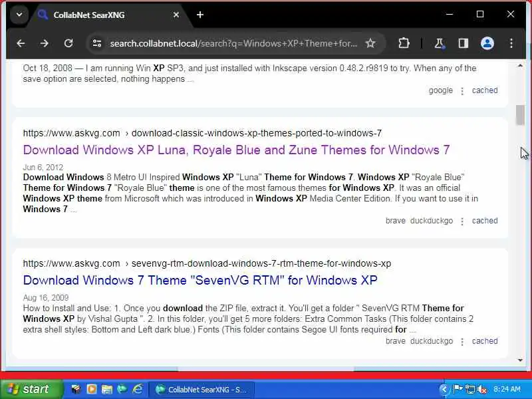Click duckduckgo label under Luna themes result
Screen dimensions: 532x399
(x=432, y=221)
